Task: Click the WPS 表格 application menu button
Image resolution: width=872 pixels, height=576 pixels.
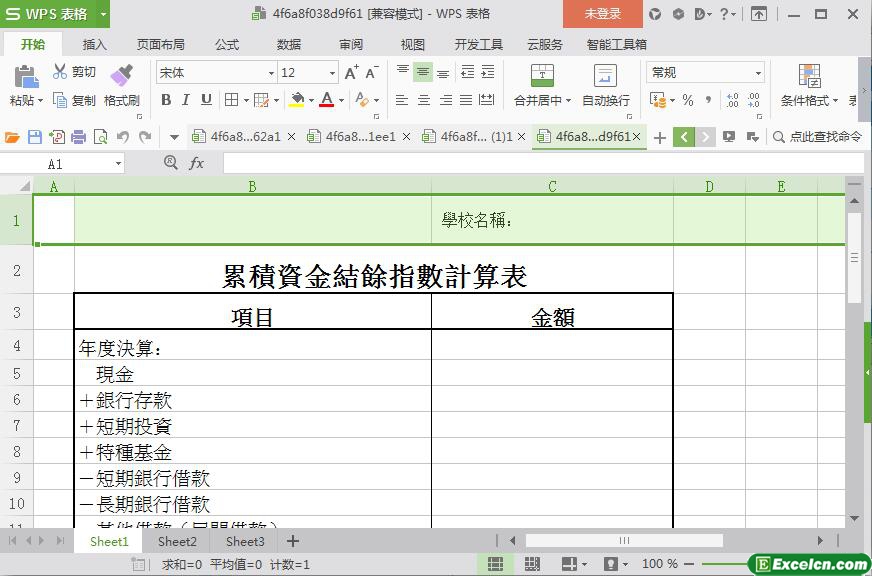Action: 54,14
